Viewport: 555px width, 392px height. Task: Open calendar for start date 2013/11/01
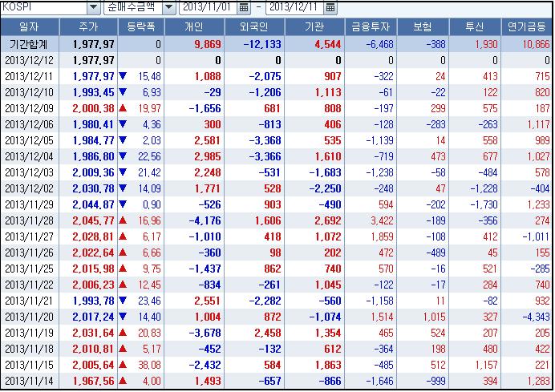click(x=244, y=7)
